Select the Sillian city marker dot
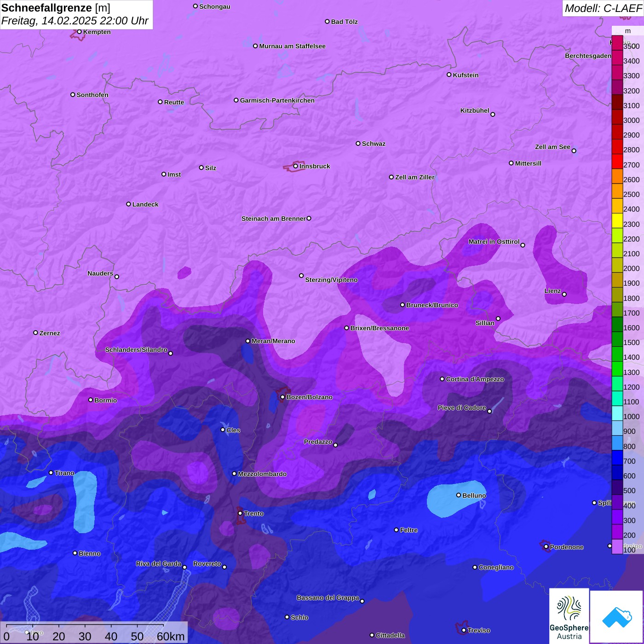 [498, 318]
